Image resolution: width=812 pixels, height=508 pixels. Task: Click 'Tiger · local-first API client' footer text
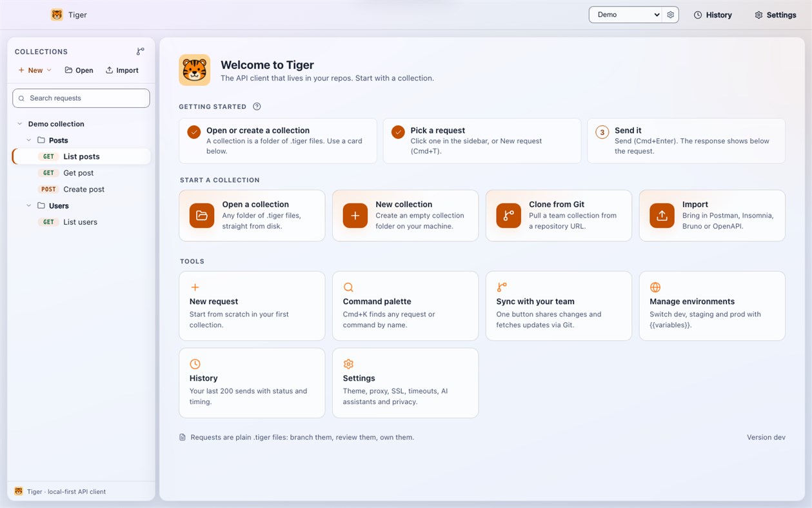pos(66,492)
